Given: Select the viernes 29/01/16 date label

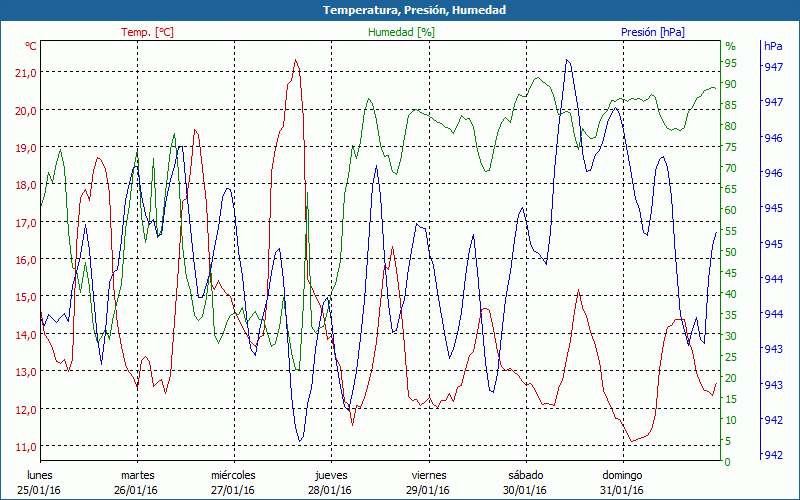Looking at the screenshot, I should pos(428,482).
